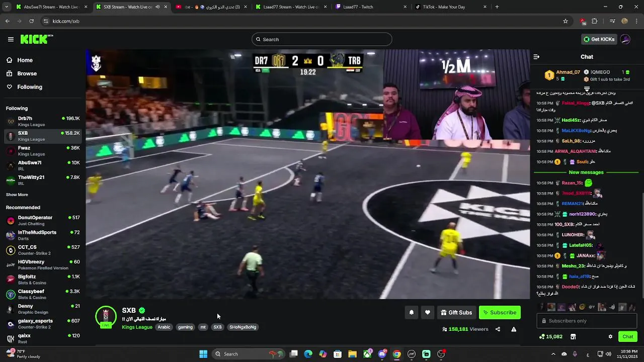Click the green Chat send button
This screenshot has height=362, width=644.
pos(628,337)
